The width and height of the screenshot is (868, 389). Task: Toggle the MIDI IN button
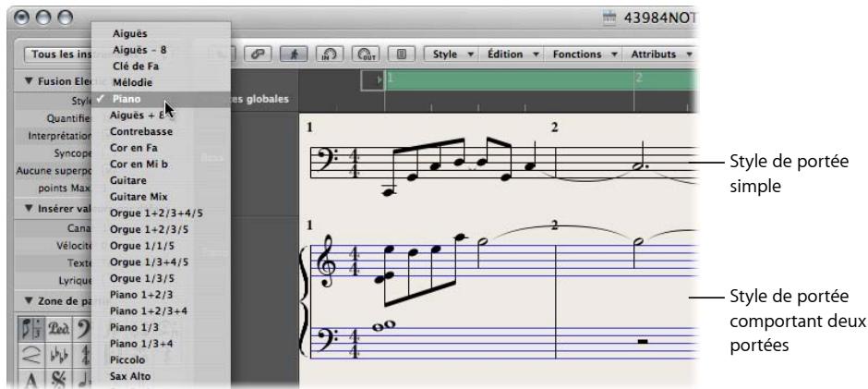[x=330, y=54]
